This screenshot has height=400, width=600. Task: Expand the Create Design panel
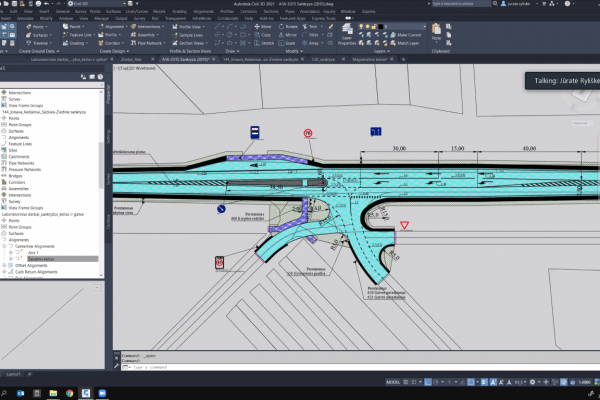click(114, 51)
